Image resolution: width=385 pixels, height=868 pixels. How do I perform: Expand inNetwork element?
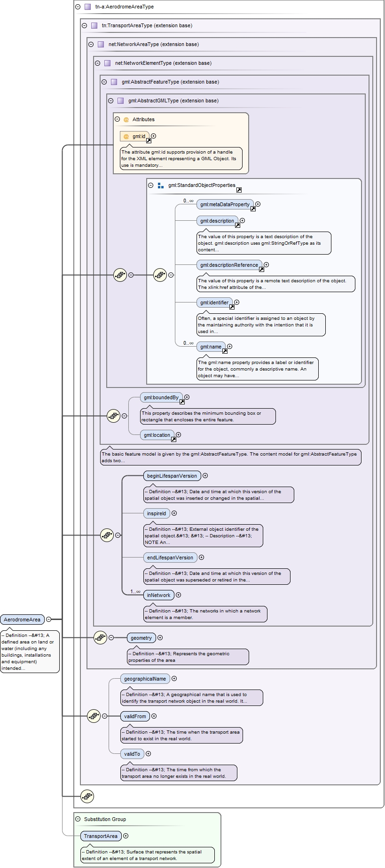coord(178,595)
